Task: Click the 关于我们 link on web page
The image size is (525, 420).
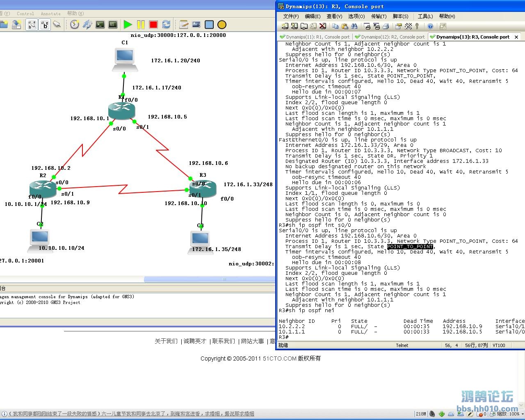Action: coord(166,341)
